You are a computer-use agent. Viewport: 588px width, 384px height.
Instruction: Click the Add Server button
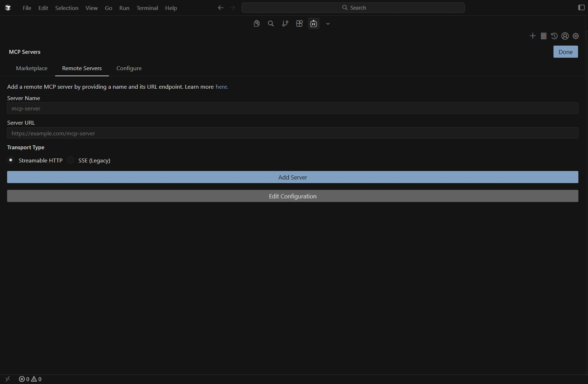(x=293, y=177)
